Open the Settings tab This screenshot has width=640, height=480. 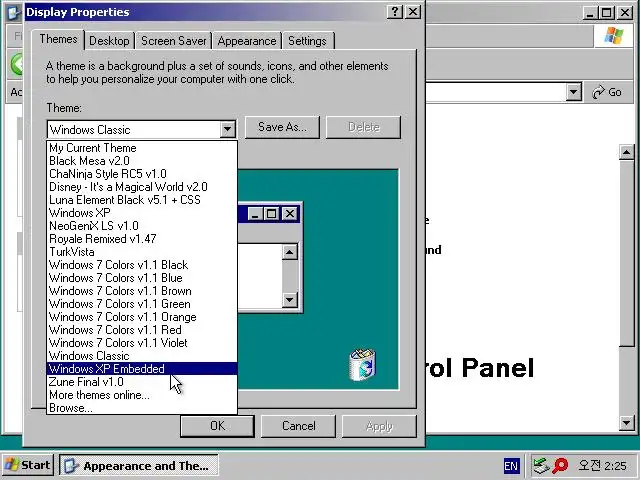coord(307,41)
